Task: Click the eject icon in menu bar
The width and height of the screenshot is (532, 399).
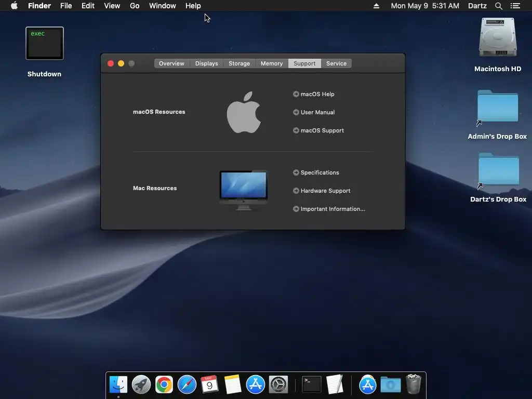Action: coord(376,6)
